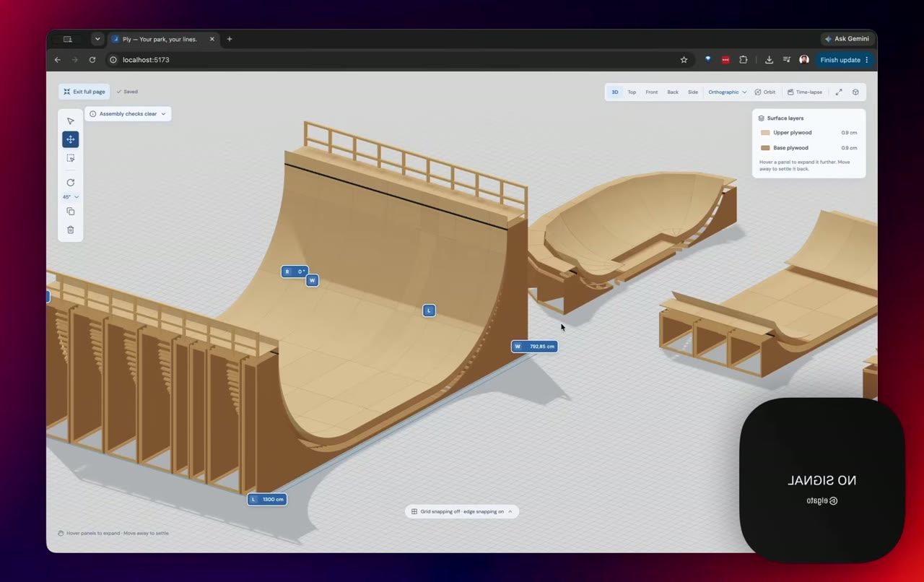Click the 1300 cm length label
924x582 pixels.
click(x=267, y=500)
